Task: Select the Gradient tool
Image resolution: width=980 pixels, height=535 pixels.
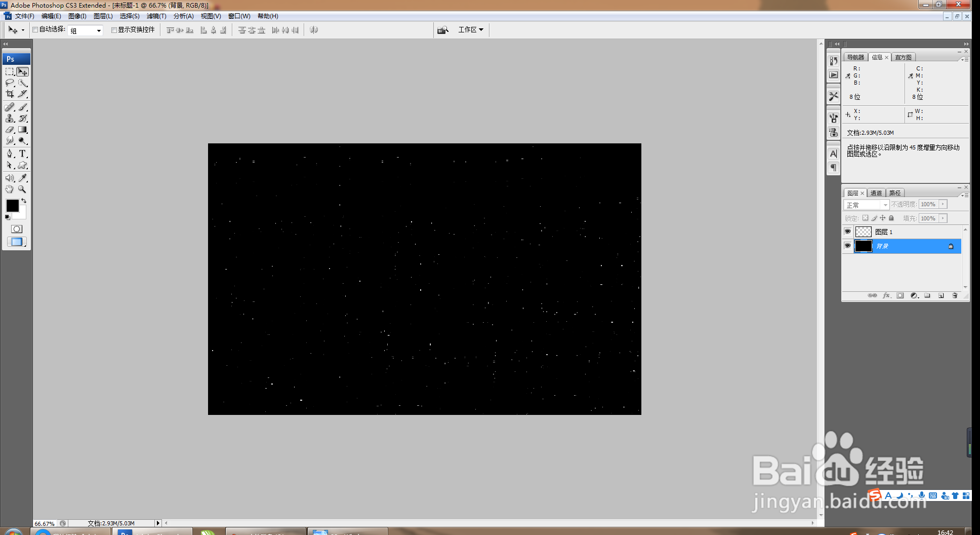Action: [x=23, y=130]
